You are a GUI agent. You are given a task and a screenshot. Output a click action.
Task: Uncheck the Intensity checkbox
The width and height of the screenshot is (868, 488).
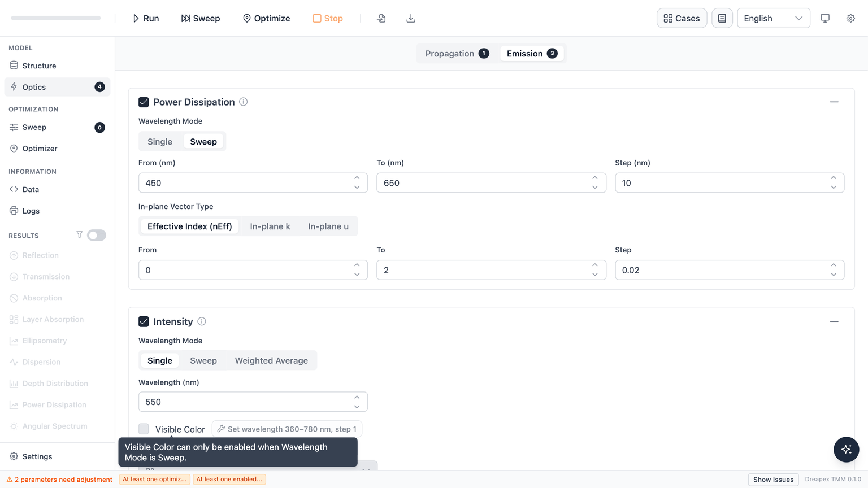click(x=144, y=321)
